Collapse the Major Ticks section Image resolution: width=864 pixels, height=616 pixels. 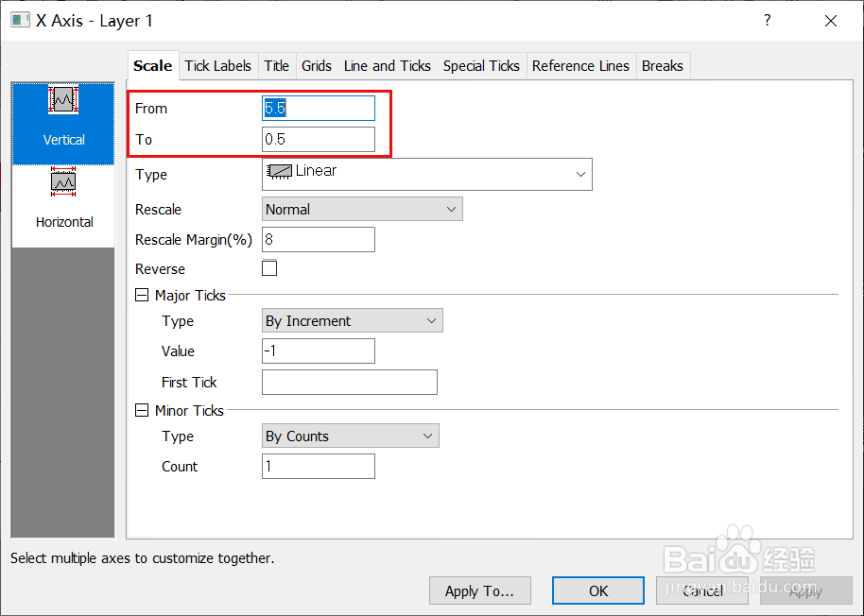[143, 296]
